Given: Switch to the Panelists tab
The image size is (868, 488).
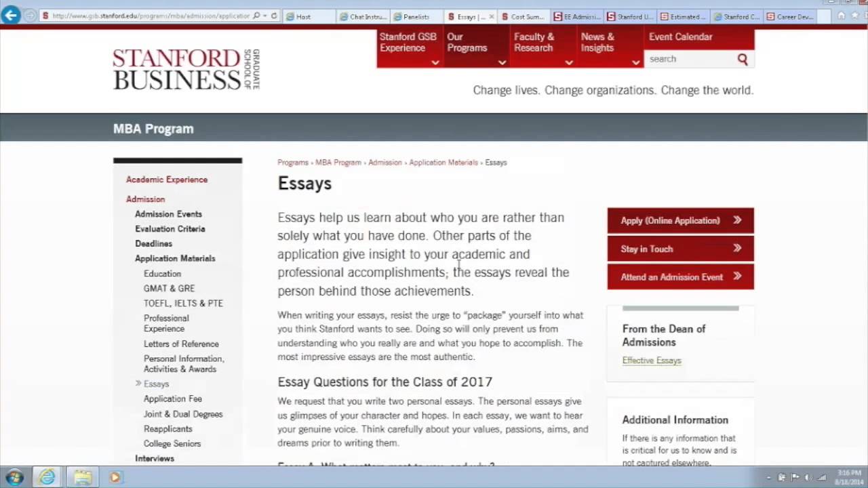Looking at the screenshot, I should [416, 16].
